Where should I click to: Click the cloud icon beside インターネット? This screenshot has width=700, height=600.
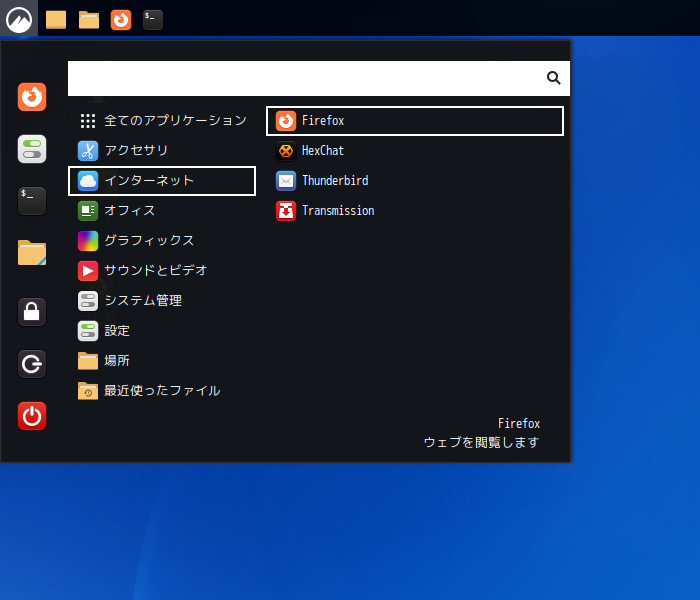pos(88,181)
